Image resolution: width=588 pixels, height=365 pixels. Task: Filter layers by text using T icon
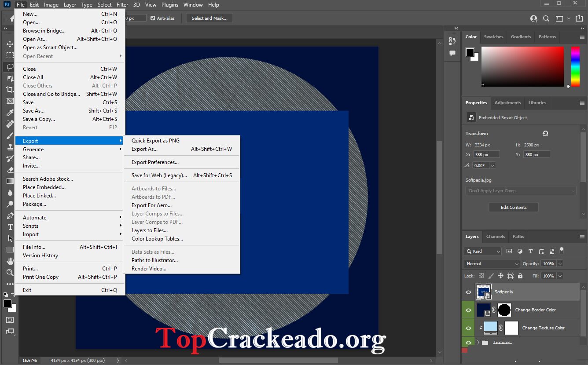(x=530, y=251)
